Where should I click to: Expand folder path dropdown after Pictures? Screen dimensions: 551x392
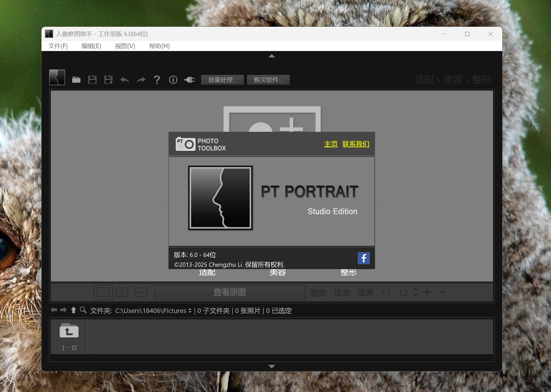pos(190,311)
